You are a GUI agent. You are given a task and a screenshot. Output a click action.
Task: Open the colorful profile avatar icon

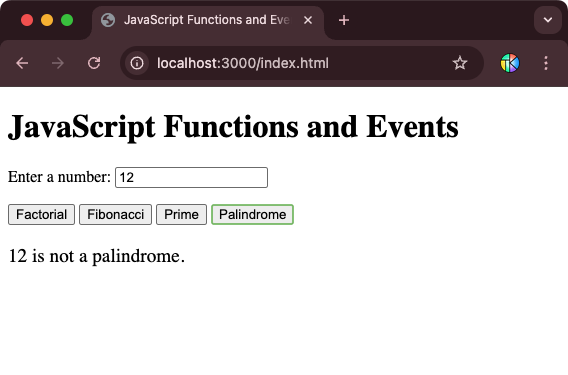tap(510, 63)
